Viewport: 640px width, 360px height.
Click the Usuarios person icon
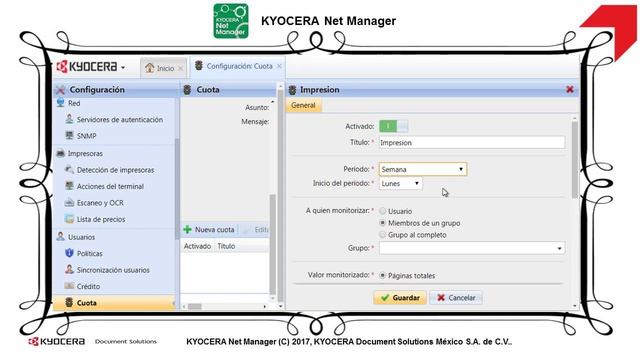60,236
